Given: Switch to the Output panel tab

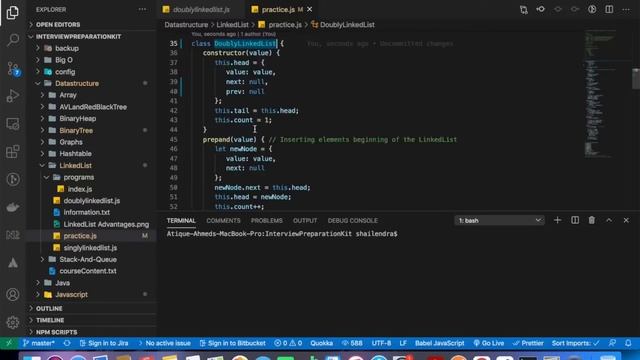Looking at the screenshot, I should pos(305,220).
